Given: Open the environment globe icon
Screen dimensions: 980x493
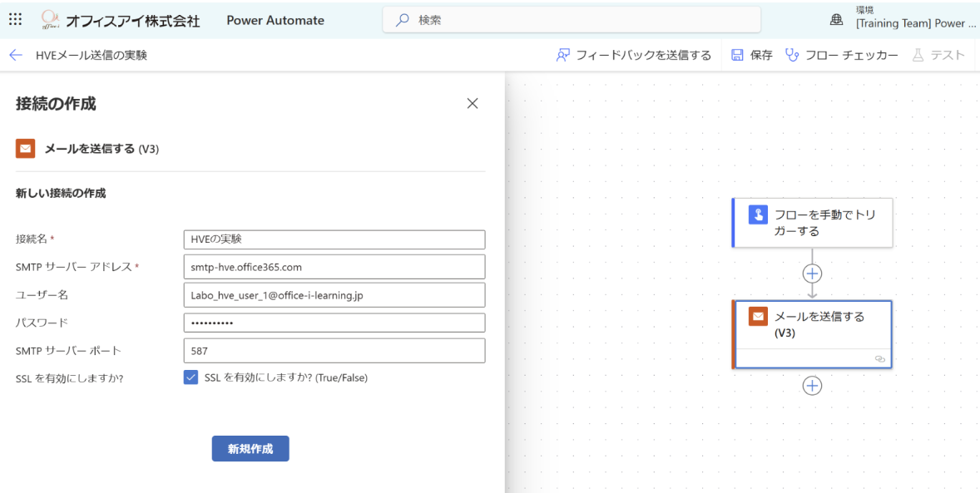Looking at the screenshot, I should coord(836,20).
